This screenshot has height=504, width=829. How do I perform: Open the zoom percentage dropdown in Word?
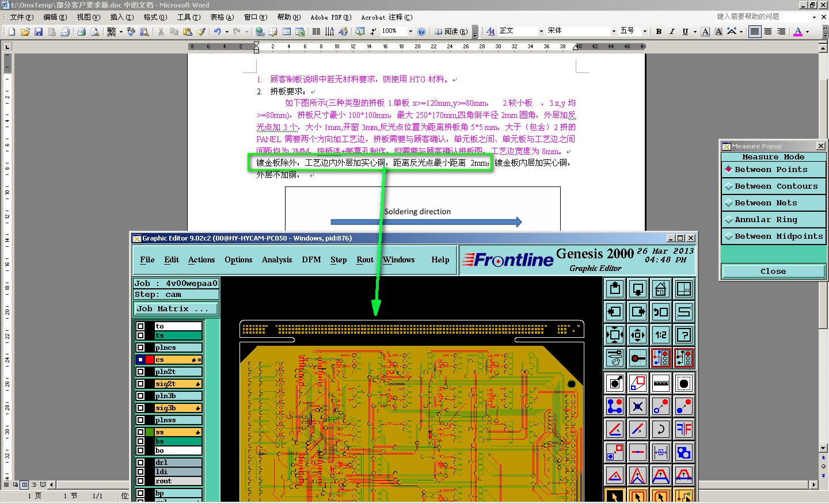410,32
